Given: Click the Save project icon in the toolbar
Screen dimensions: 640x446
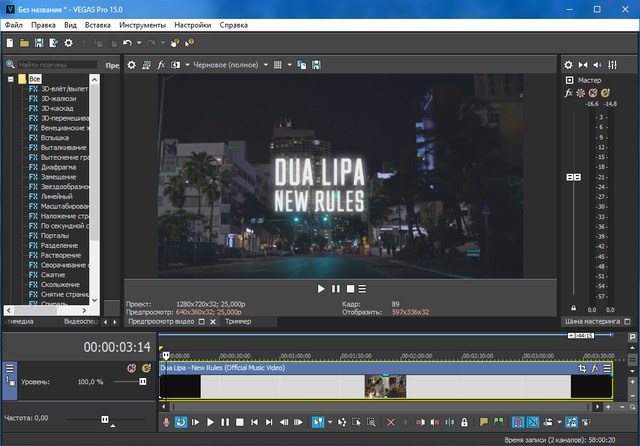Looking at the screenshot, I should tap(39, 43).
